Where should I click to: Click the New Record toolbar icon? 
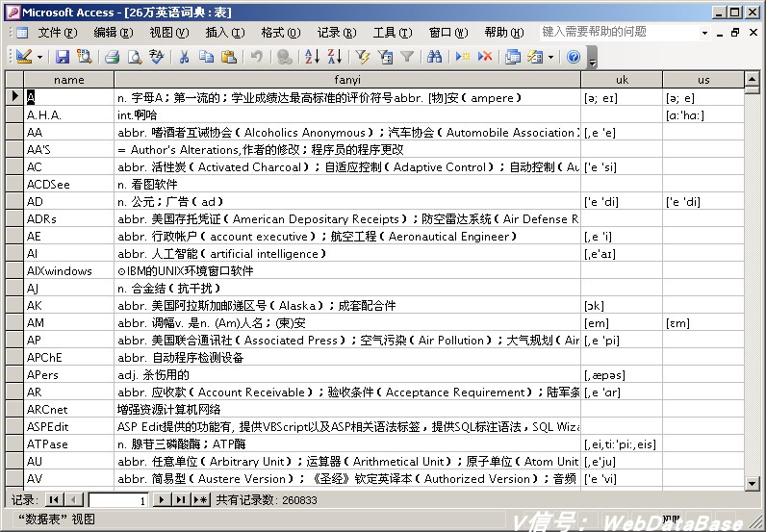tap(462, 57)
